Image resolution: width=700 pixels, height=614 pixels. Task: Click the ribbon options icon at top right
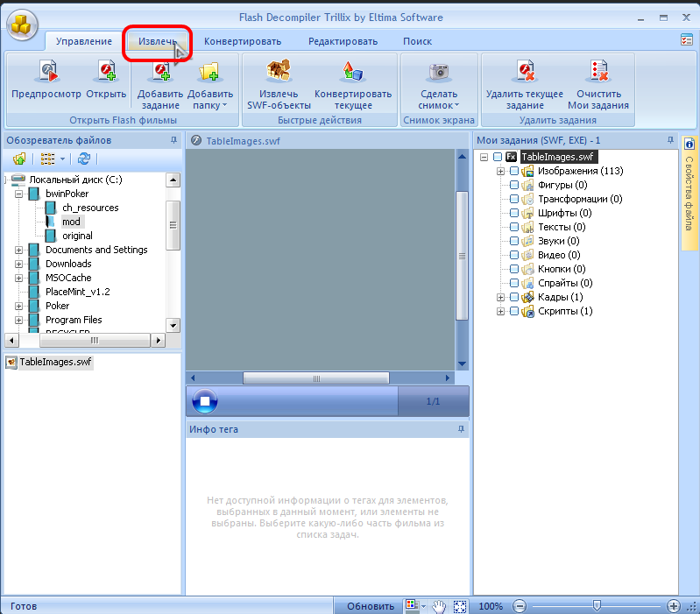(687, 39)
